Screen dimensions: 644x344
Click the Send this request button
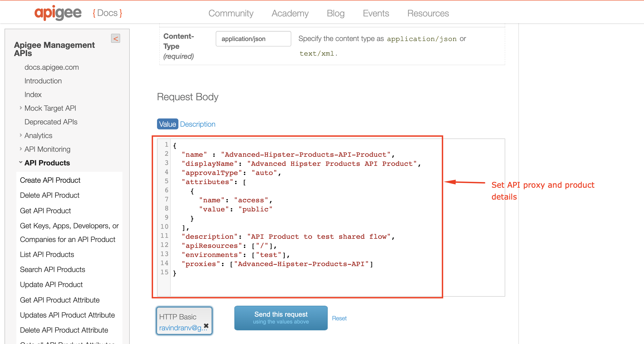(x=281, y=318)
